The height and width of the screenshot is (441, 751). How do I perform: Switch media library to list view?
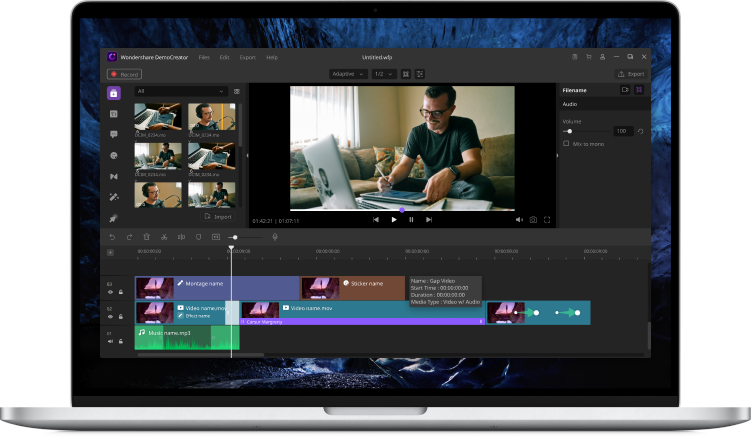click(237, 91)
